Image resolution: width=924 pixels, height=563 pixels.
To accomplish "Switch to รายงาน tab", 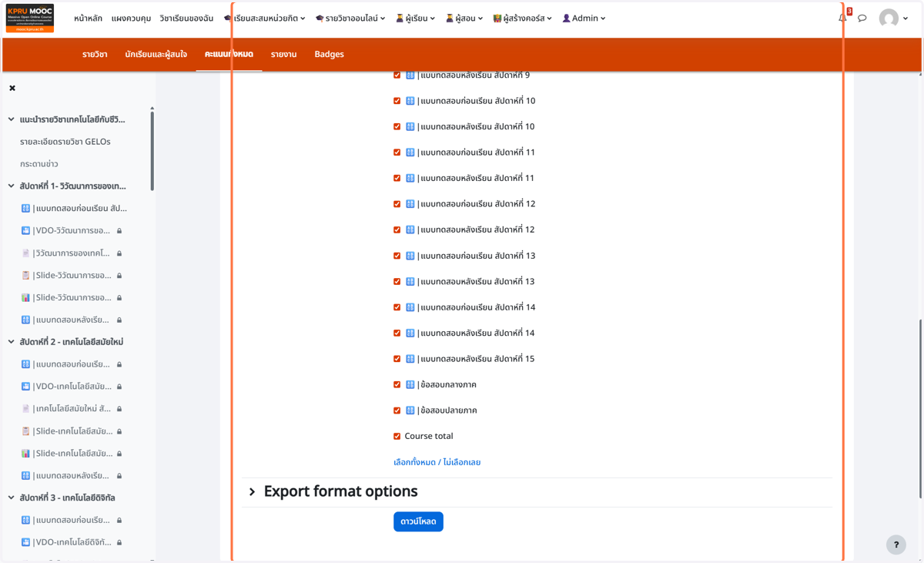I will tap(283, 55).
